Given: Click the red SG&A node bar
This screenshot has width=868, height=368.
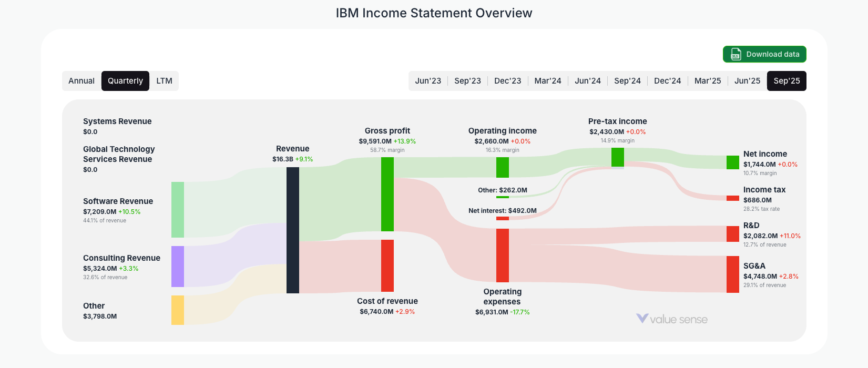Looking at the screenshot, I should coord(732,274).
